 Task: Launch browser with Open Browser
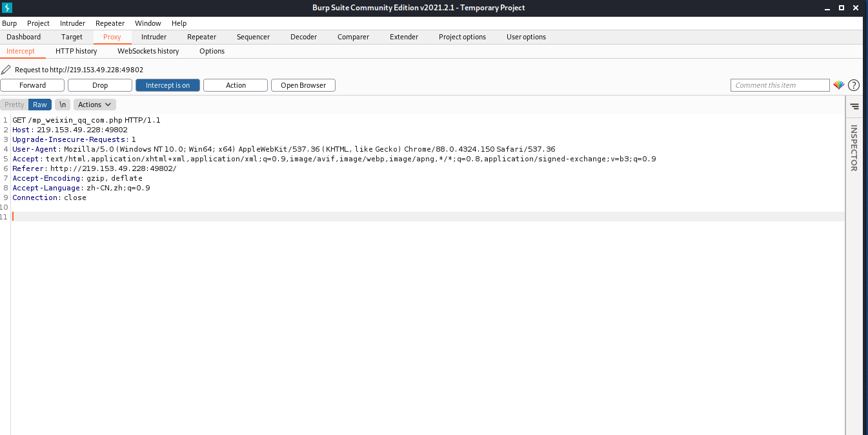click(x=303, y=85)
